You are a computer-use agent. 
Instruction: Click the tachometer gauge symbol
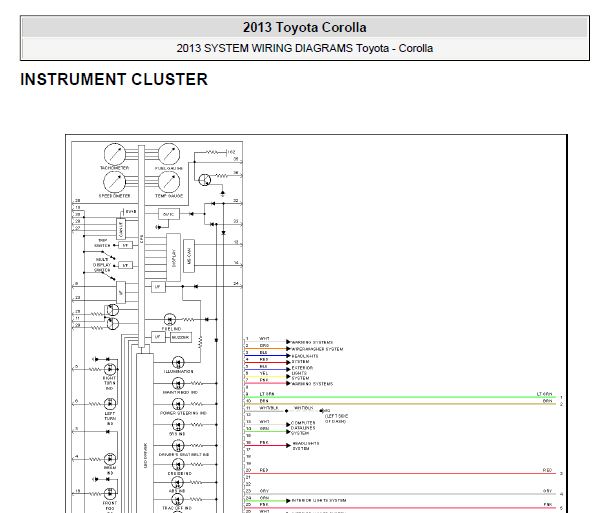click(115, 154)
